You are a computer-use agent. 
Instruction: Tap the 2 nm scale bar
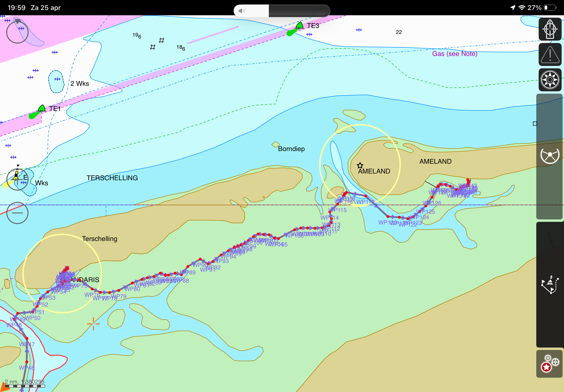pyautogui.click(x=25, y=386)
